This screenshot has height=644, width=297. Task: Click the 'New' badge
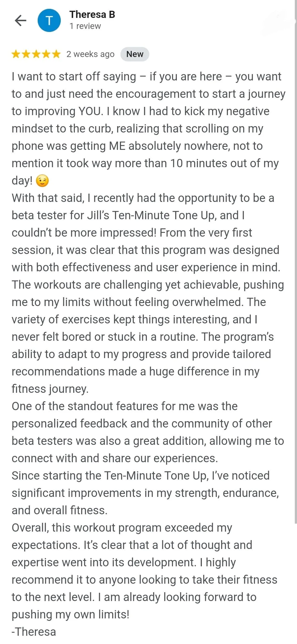click(x=135, y=54)
